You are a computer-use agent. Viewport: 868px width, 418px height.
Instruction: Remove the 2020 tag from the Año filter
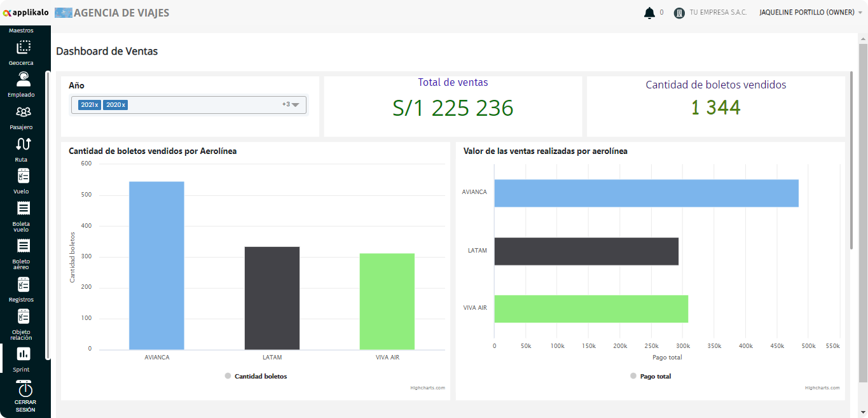pyautogui.click(x=123, y=105)
